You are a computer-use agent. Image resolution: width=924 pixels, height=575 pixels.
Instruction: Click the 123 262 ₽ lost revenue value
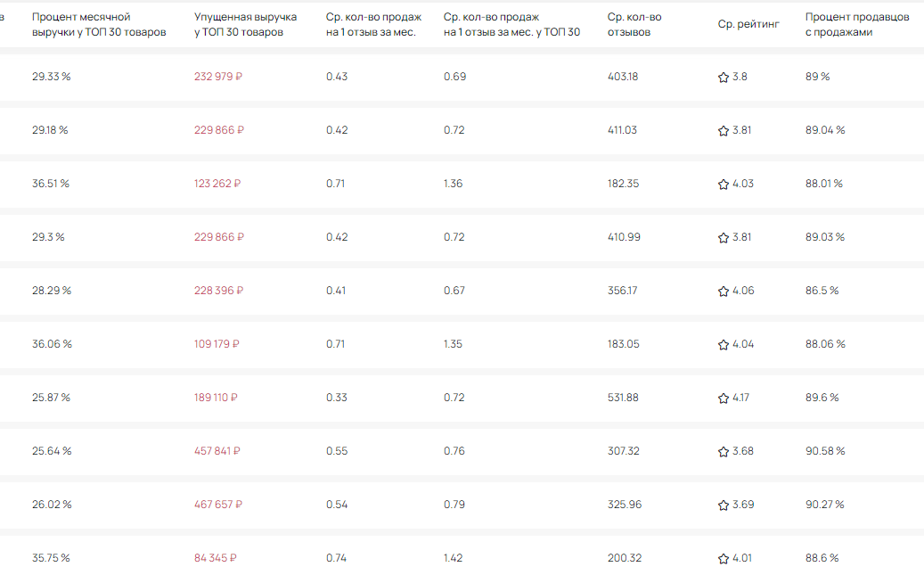(x=217, y=184)
